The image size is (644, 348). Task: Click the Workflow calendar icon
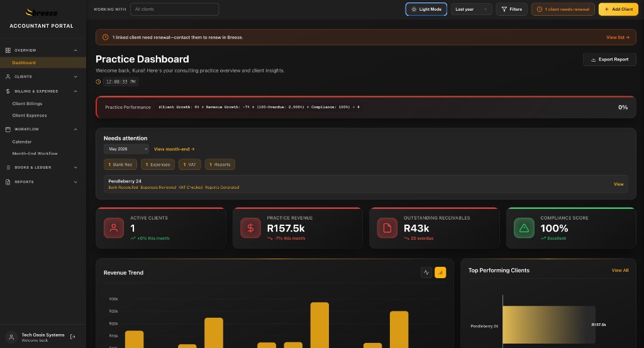coord(8,129)
